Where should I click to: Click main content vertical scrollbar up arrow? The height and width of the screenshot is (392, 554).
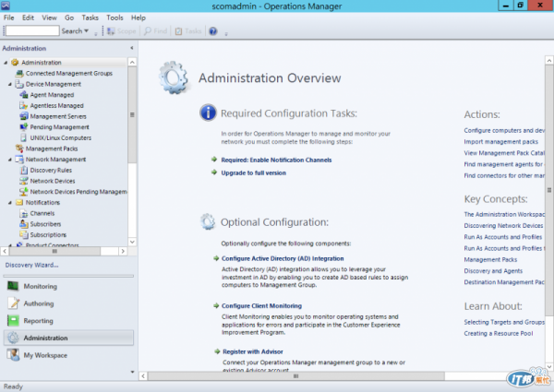549,60
